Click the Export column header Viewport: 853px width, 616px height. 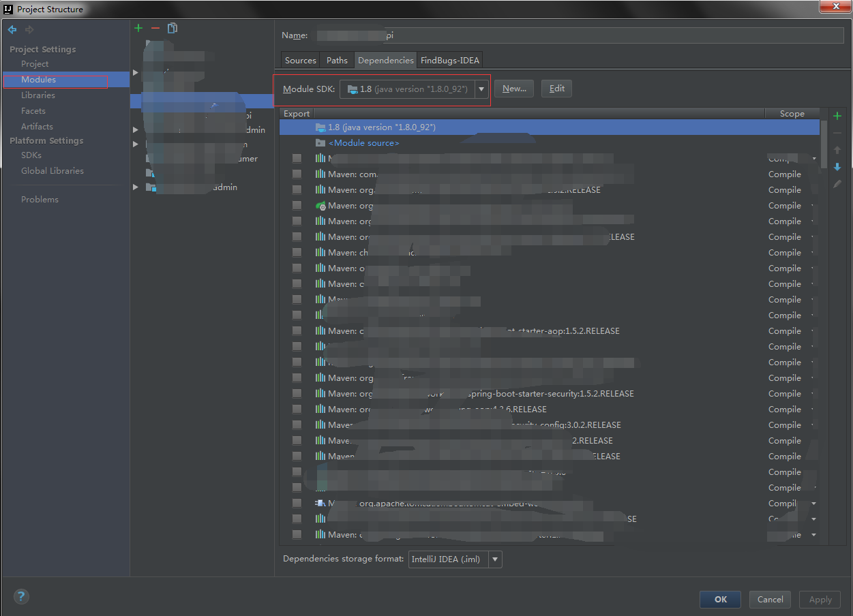[297, 114]
